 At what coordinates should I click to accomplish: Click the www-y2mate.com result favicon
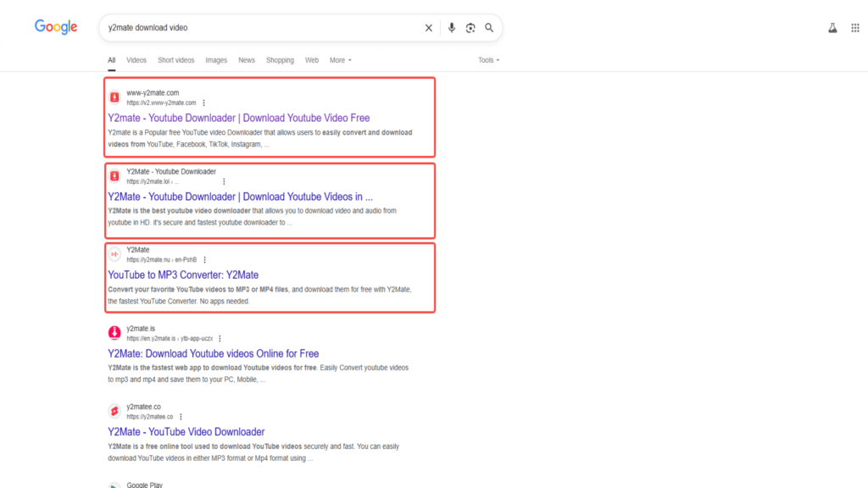click(114, 97)
